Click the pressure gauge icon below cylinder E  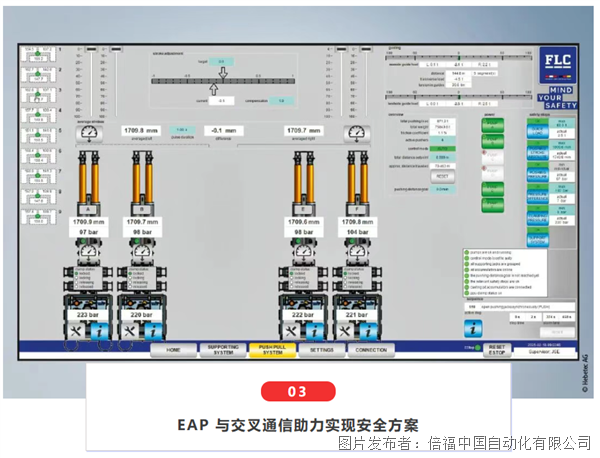click(x=305, y=252)
